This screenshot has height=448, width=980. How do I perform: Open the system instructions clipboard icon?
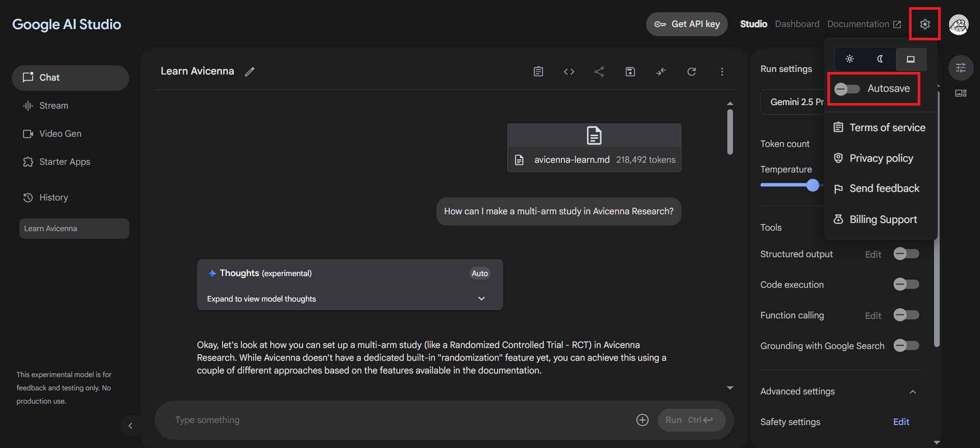[x=538, y=72]
